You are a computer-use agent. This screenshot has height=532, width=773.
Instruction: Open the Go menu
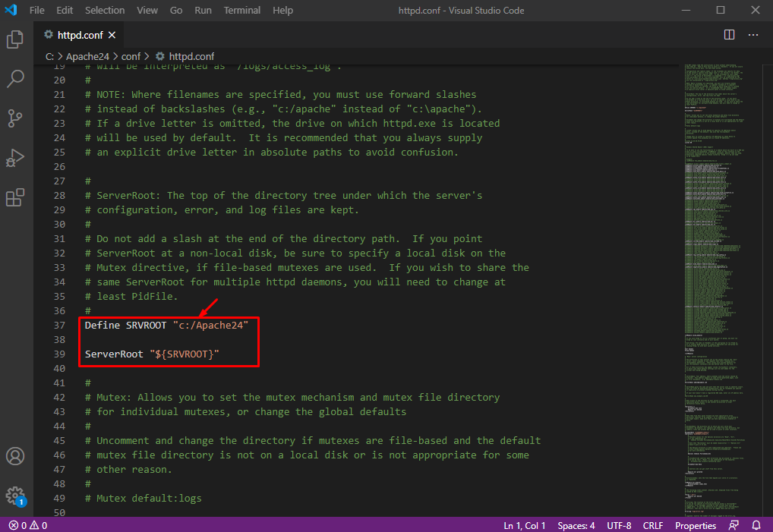pyautogui.click(x=176, y=10)
